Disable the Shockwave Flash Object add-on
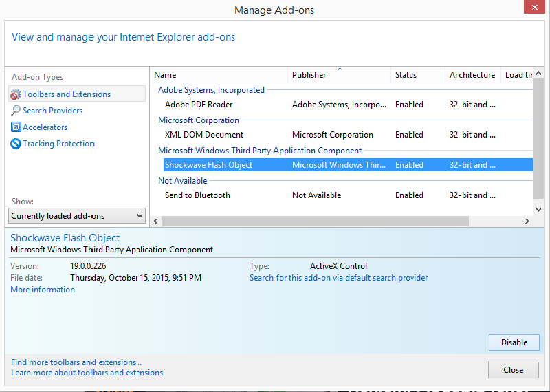This screenshot has height=392, width=550. click(x=514, y=342)
